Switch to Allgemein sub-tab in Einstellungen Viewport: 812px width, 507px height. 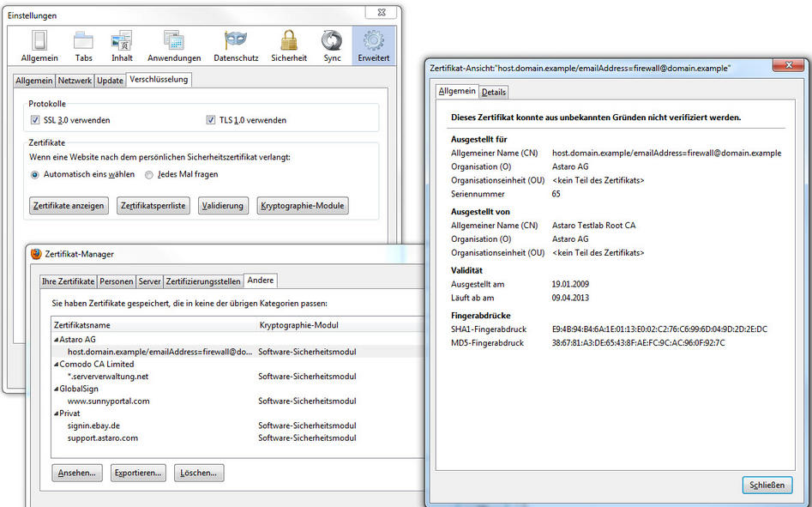pyautogui.click(x=34, y=81)
